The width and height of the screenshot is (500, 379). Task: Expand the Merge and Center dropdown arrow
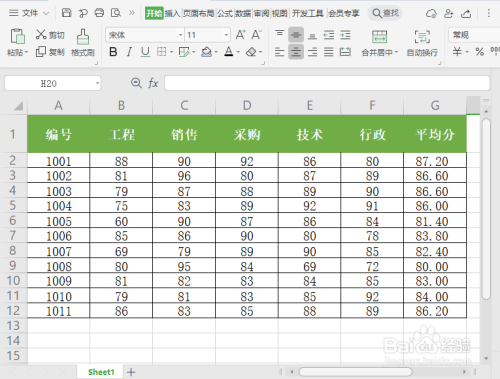[x=396, y=52]
